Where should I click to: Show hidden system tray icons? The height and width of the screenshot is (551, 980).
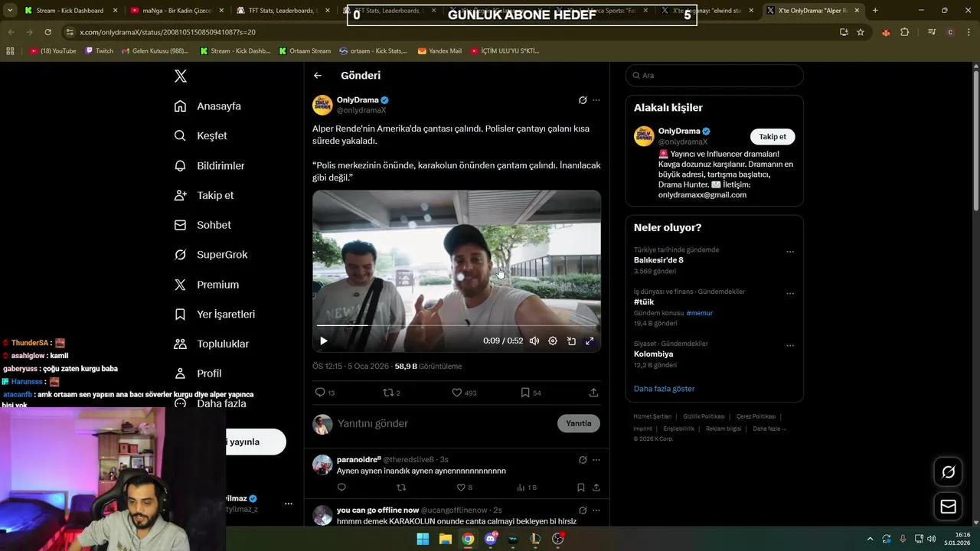(870, 539)
